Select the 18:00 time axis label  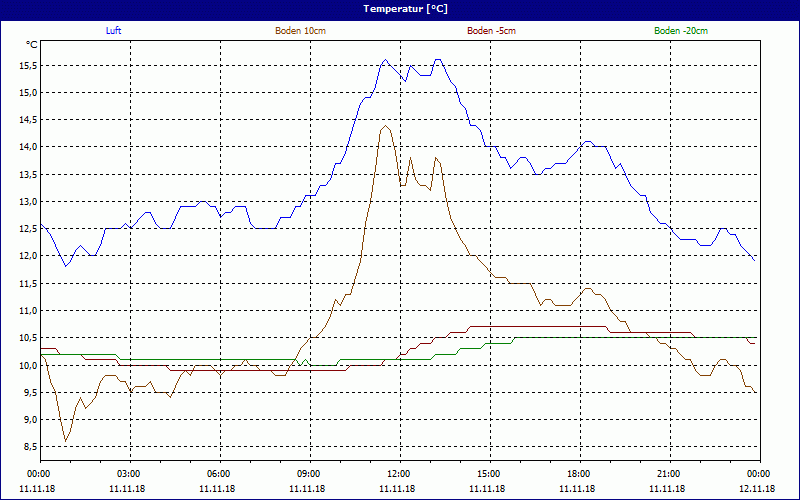578,474
